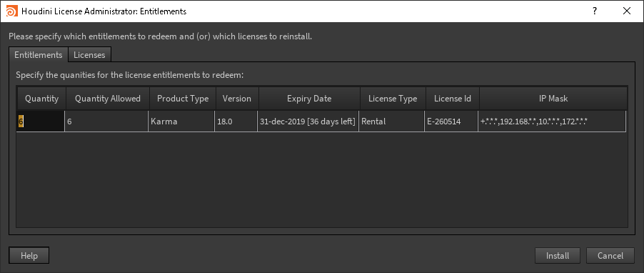Viewport: 644px width, 273px height.
Task: Sort by Expiry Date column header
Action: tap(309, 99)
